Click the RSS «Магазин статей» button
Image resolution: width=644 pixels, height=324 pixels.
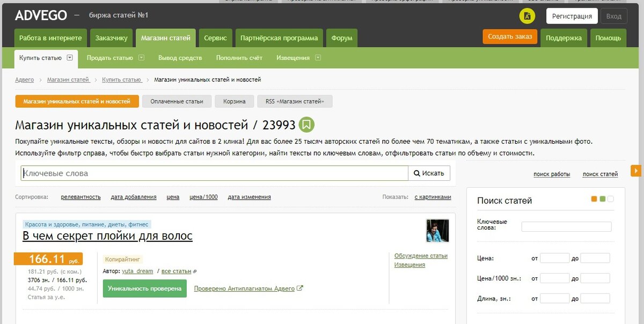295,101
